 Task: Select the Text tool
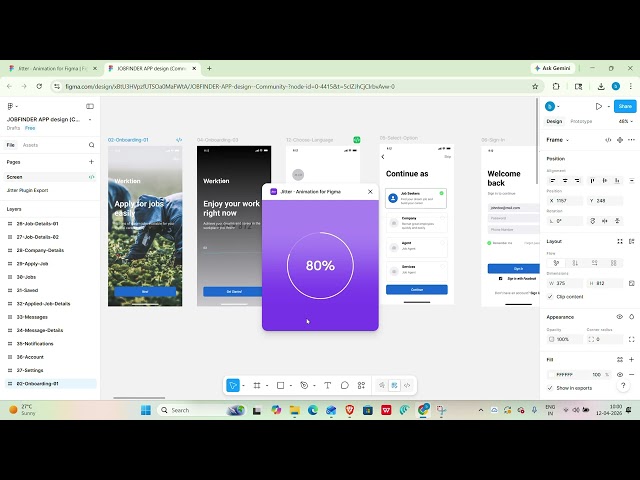tap(327, 385)
